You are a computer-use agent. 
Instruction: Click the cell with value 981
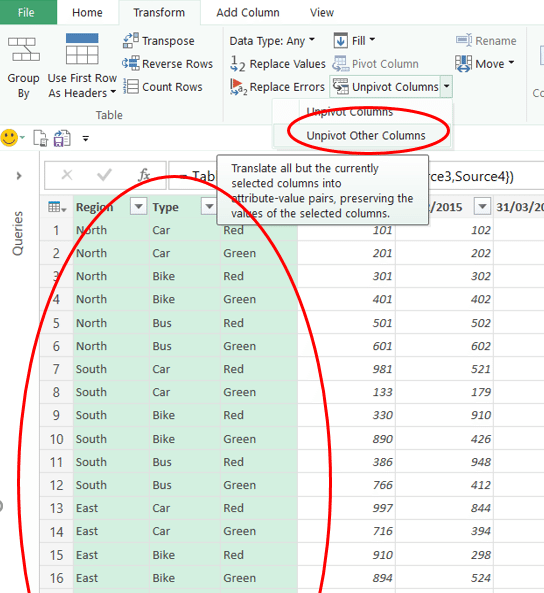[x=347, y=369]
